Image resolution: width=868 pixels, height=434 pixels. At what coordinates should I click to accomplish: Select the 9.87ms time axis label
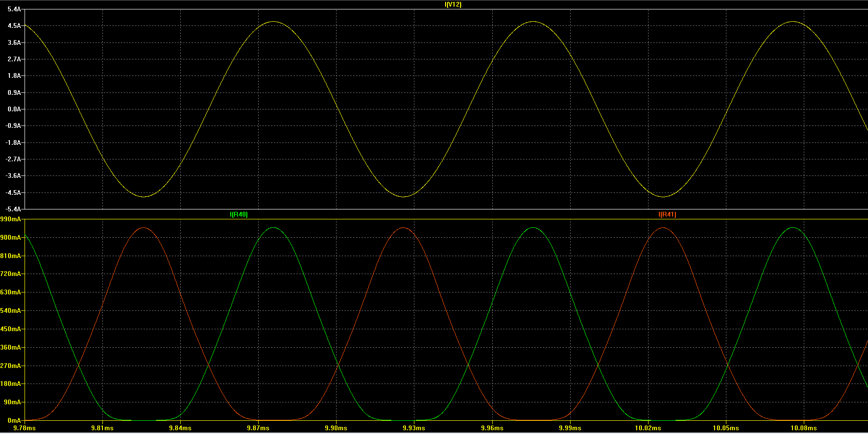(258, 428)
